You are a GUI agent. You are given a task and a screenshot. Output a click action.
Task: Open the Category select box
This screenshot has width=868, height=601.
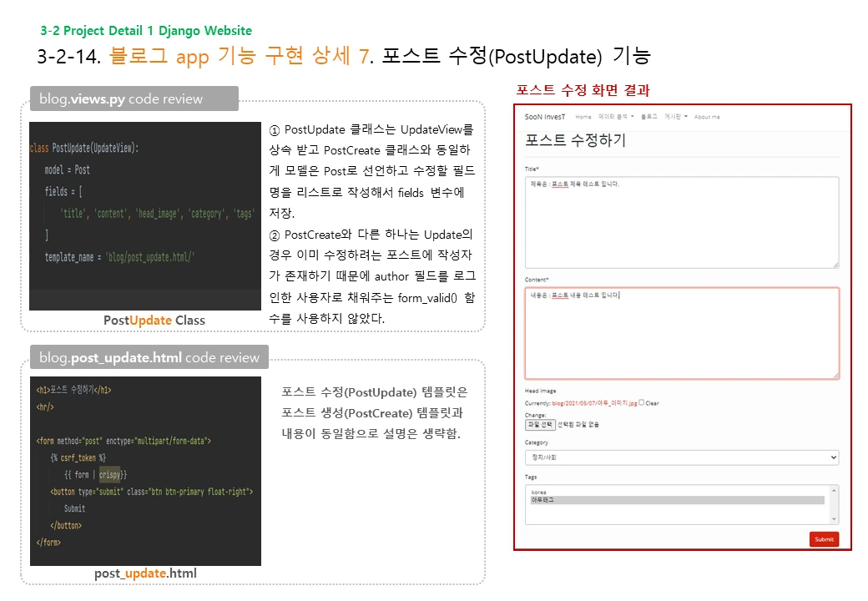681,457
